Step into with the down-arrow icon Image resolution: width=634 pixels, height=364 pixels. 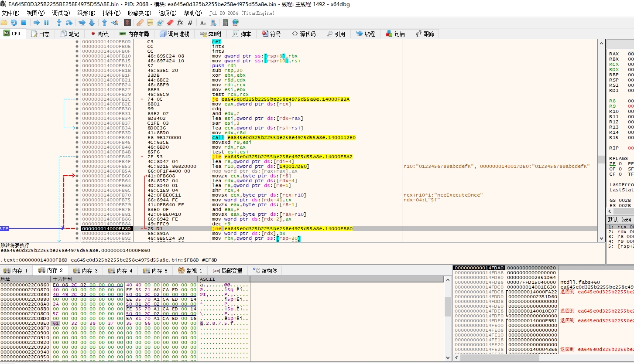pos(59,23)
